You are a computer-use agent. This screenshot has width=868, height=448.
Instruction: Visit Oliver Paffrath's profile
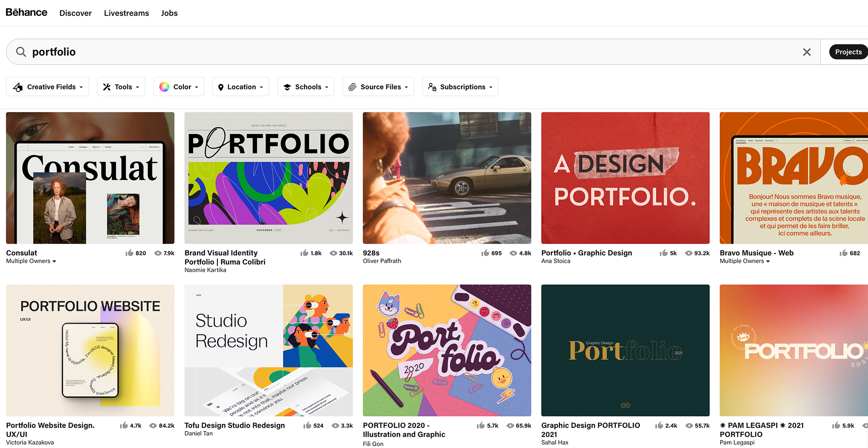(x=382, y=261)
